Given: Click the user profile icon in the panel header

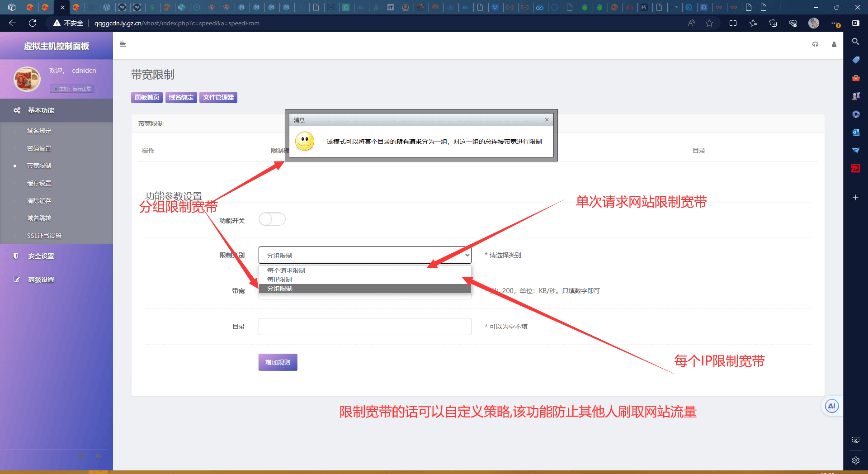Looking at the screenshot, I should click(834, 44).
